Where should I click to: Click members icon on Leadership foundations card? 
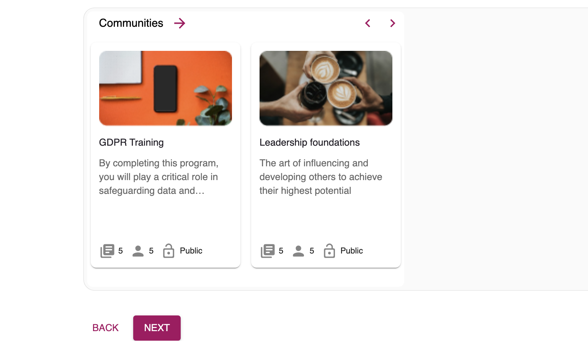pos(298,251)
